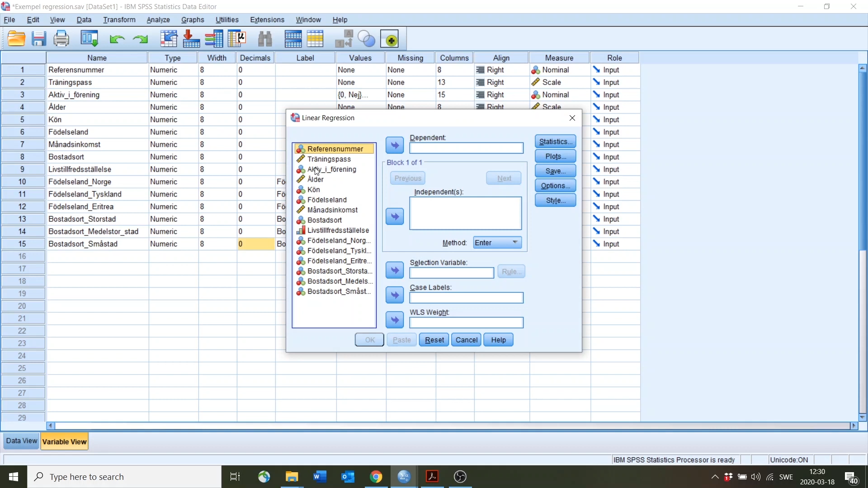The width and height of the screenshot is (868, 488).
Task: Click the Save... button in dialog
Action: [x=556, y=171]
